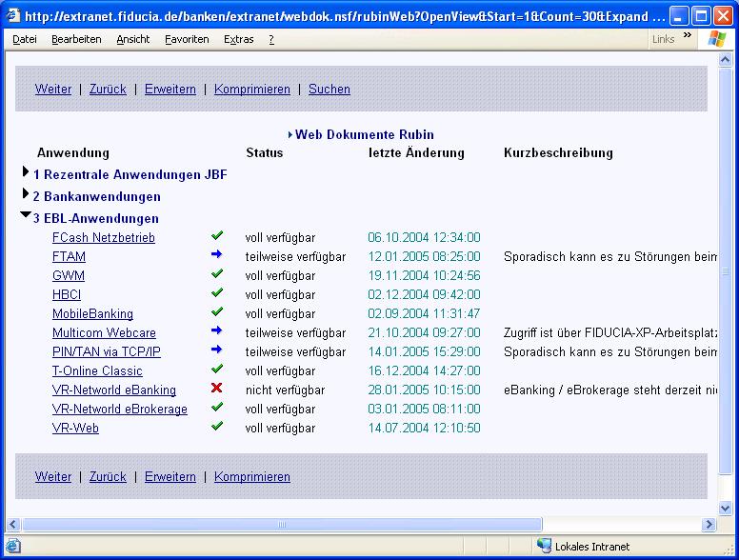The width and height of the screenshot is (739, 560).
Task: Click the date 14.01.2005 15:29:00
Action: (x=424, y=351)
